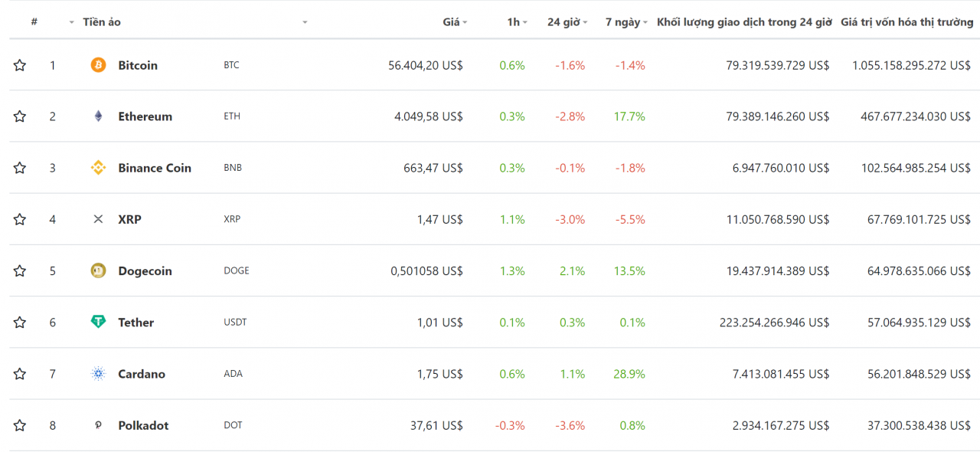This screenshot has height=452, width=980.
Task: Toggle the favorite star for Bitcoin
Action: (x=20, y=65)
